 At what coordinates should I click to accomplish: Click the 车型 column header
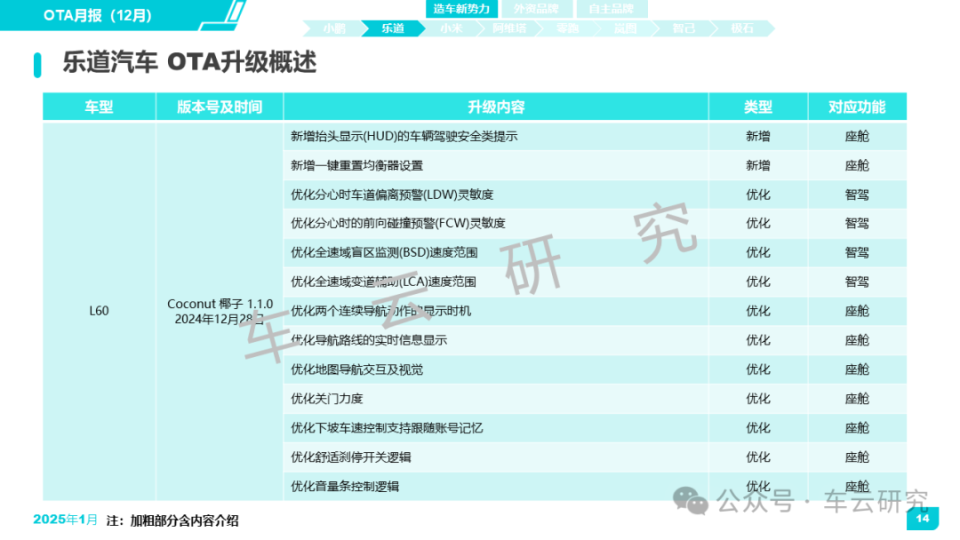[x=99, y=107]
